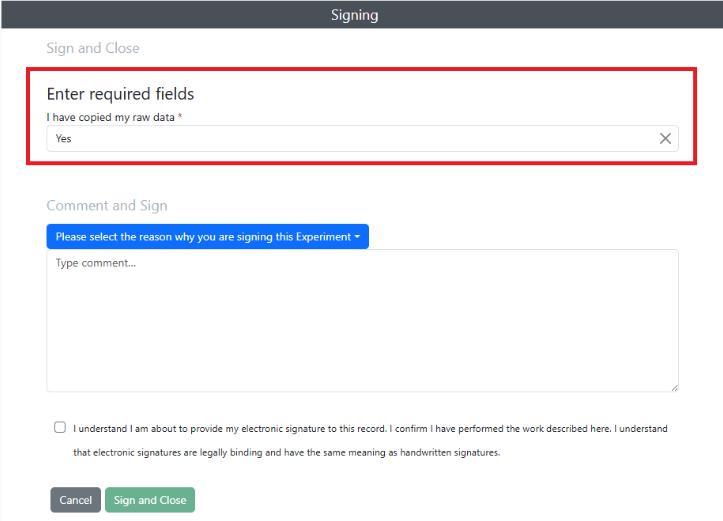This screenshot has width=723, height=521.
Task: Open the 'I have copied my raw data' combo box
Action: (x=362, y=138)
